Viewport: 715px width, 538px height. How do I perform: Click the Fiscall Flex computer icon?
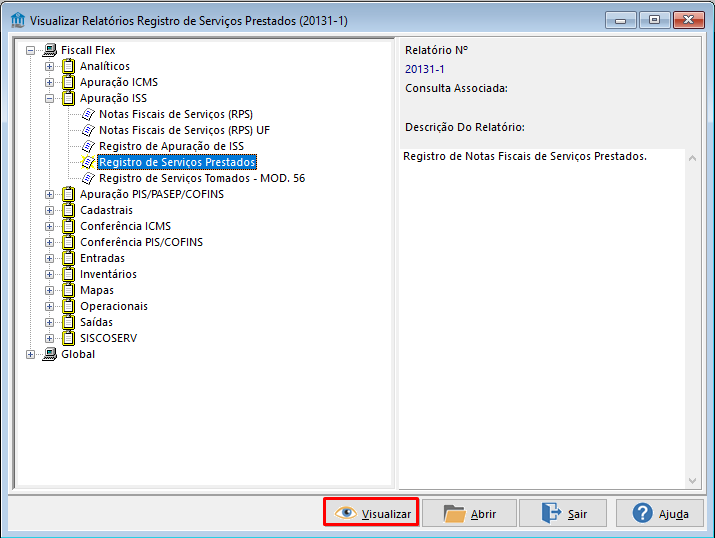[50, 50]
